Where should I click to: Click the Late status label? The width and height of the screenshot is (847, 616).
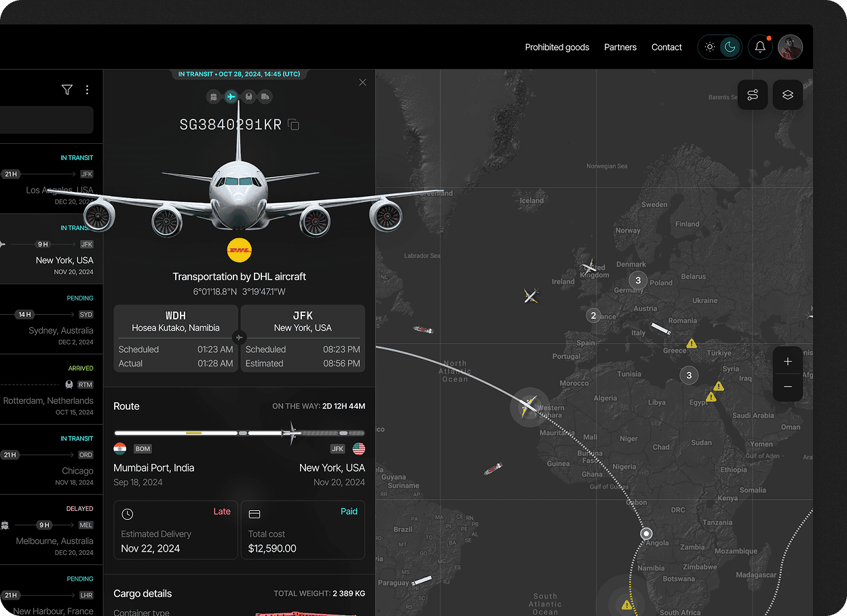(222, 512)
